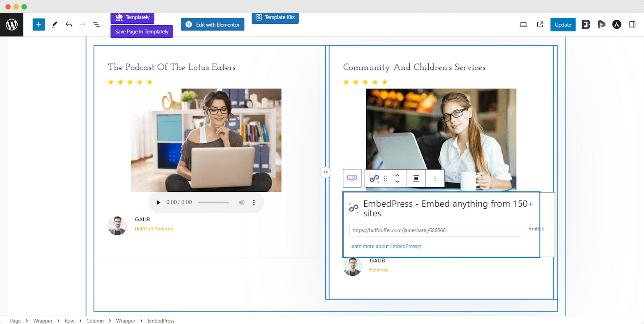
Task: View page in new tab icon
Action: pos(540,25)
